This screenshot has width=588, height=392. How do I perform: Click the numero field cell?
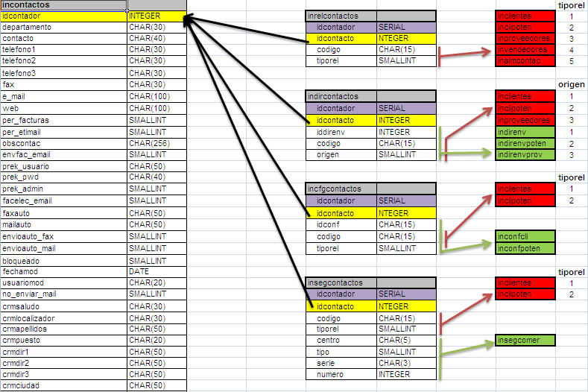pyautogui.click(x=341, y=374)
